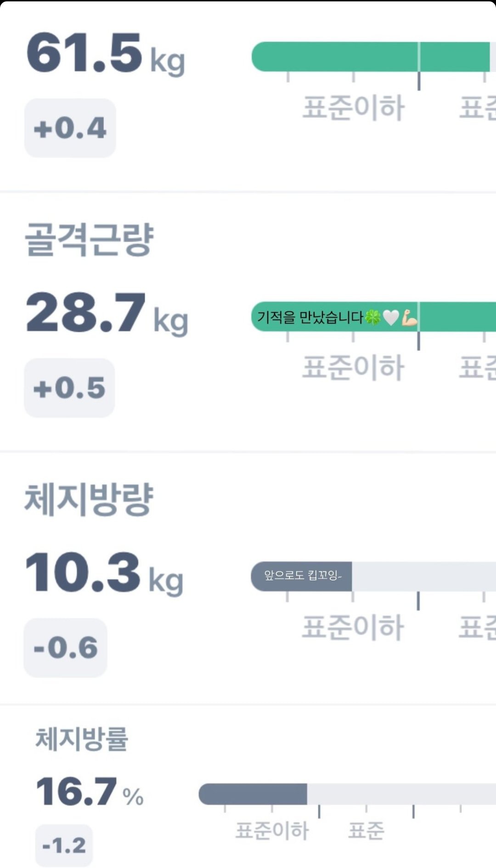Tap the 61.5 kg weight value
Screen dimensions: 496x868
106,53
